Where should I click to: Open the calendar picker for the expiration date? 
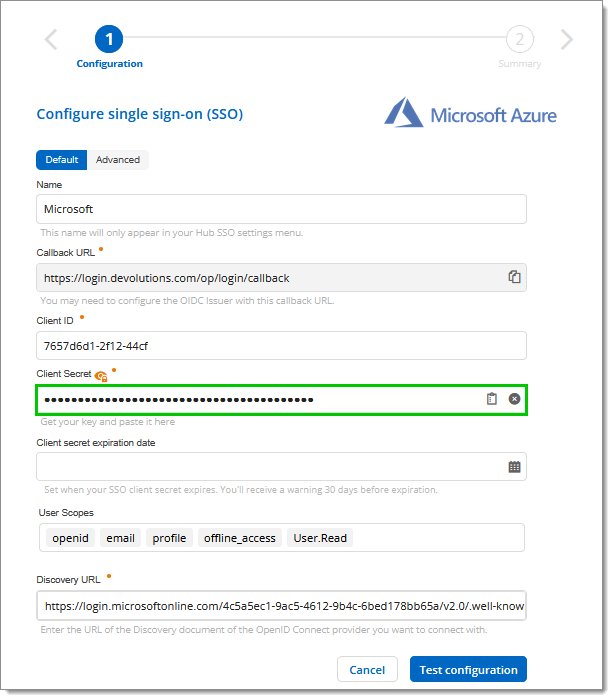514,467
